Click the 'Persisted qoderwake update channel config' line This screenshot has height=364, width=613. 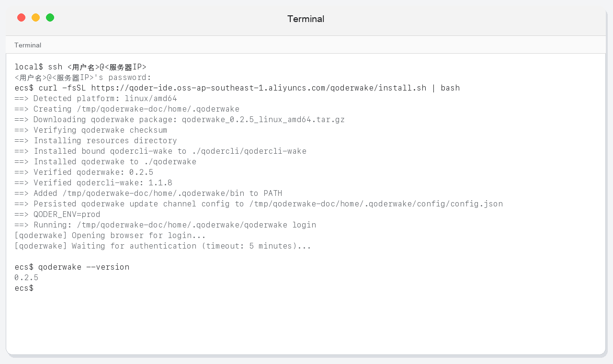tap(259, 204)
